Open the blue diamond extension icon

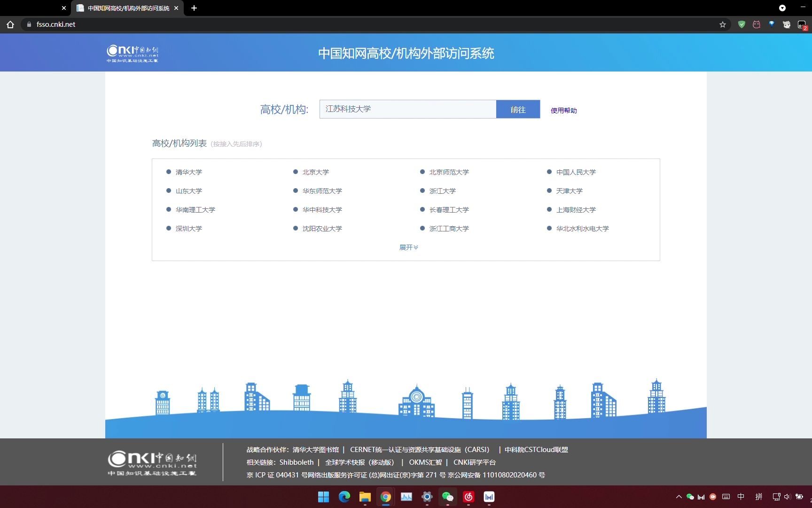(772, 24)
